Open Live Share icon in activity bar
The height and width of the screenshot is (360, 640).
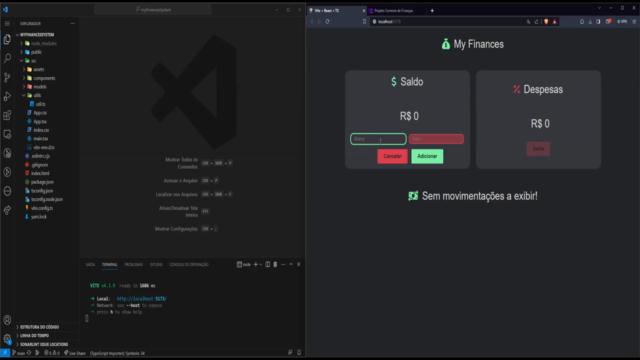coord(7,210)
